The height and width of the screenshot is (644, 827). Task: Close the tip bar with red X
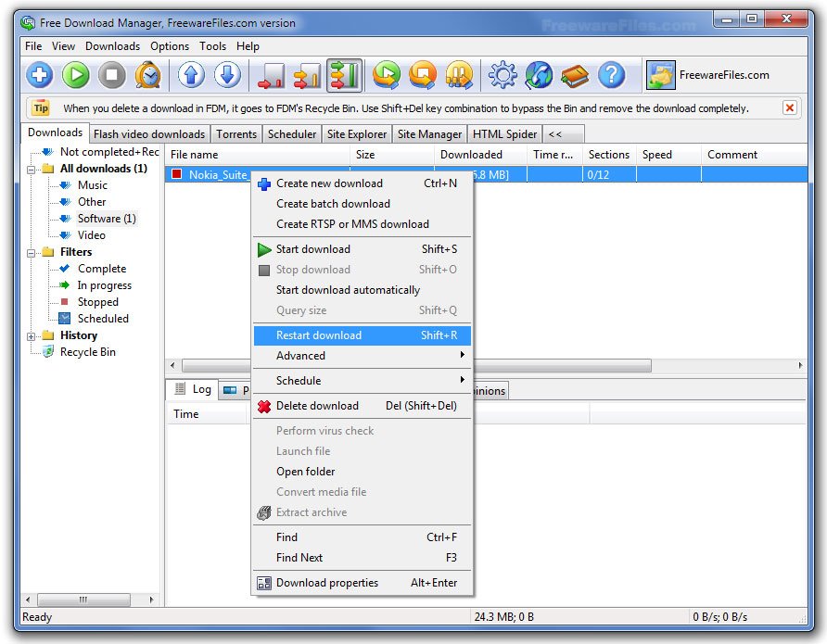pos(790,108)
